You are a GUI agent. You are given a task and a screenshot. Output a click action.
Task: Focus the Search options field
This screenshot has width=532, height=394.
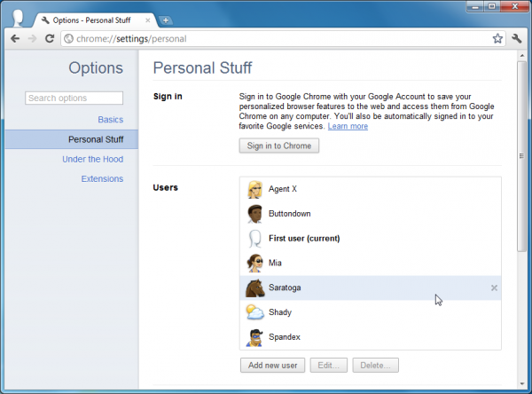coord(74,98)
